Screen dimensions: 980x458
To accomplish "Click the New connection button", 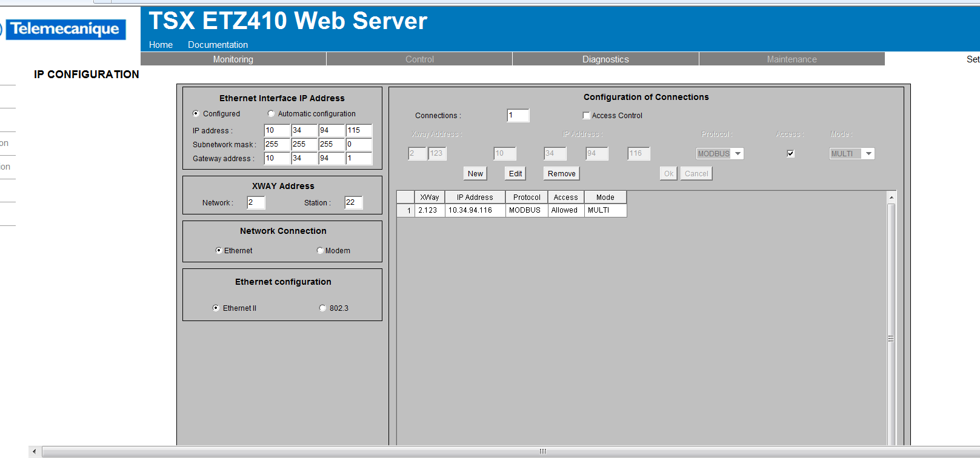I will (x=475, y=174).
